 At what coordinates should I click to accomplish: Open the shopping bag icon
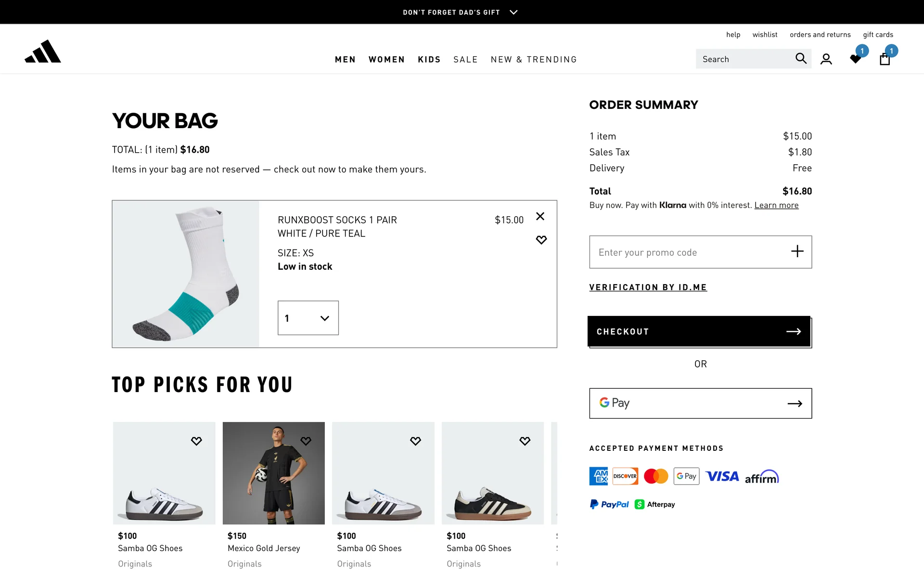pos(885,59)
